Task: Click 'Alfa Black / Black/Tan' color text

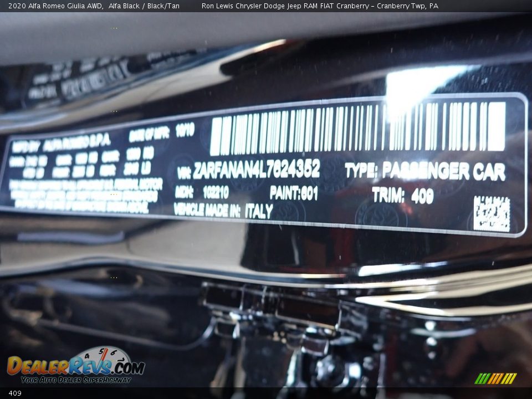Action: pyautogui.click(x=144, y=6)
